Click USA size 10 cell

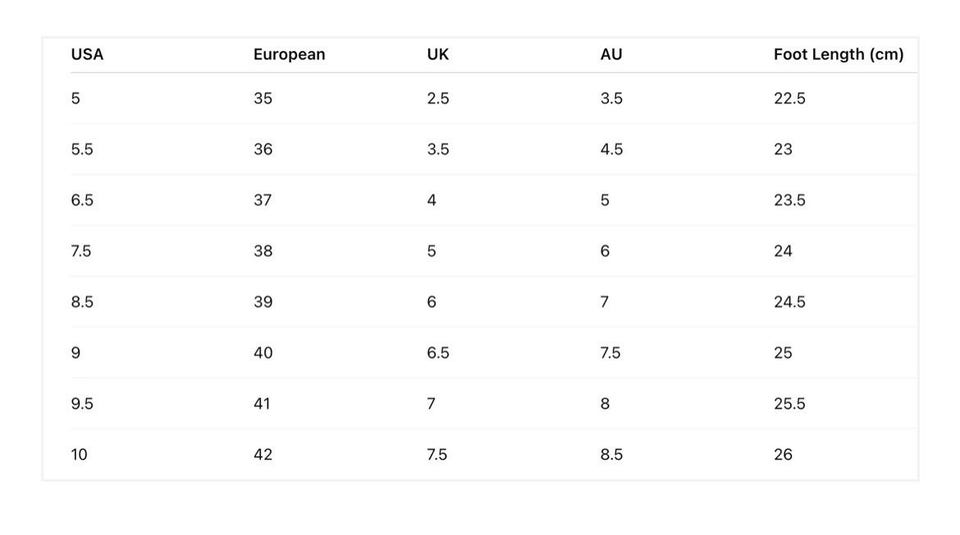click(79, 454)
